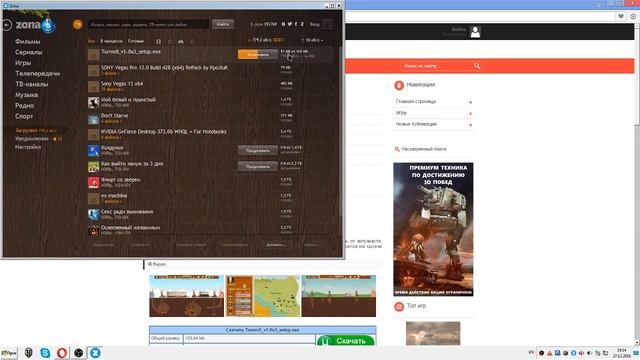
Task: Resume Как выйти замуж за 3 дня download
Action: click(x=258, y=166)
